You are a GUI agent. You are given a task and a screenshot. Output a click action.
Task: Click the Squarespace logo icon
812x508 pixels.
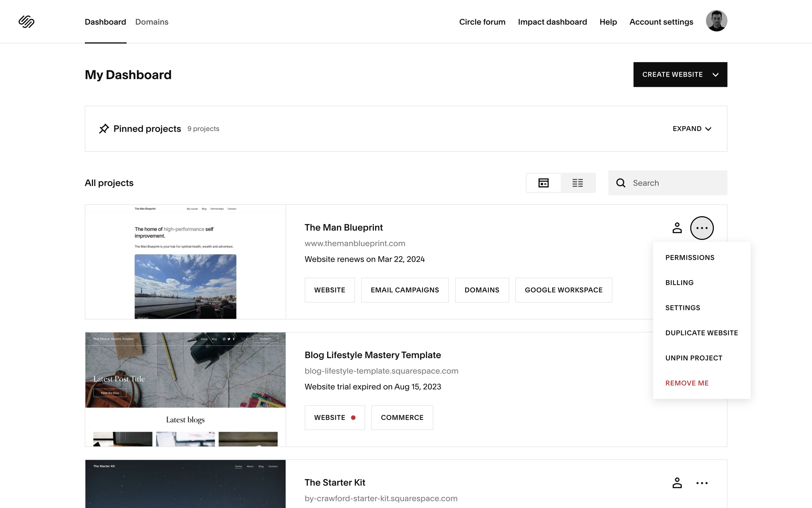27,21
